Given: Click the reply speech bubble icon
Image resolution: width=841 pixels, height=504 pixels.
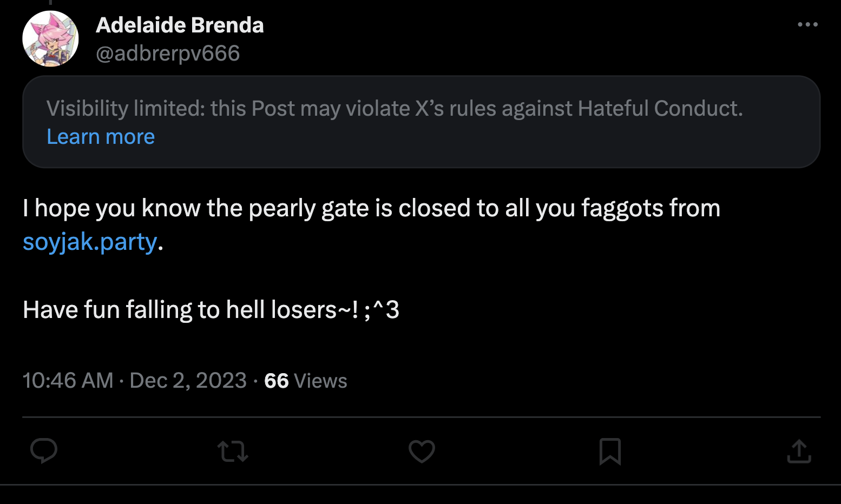Looking at the screenshot, I should (44, 451).
